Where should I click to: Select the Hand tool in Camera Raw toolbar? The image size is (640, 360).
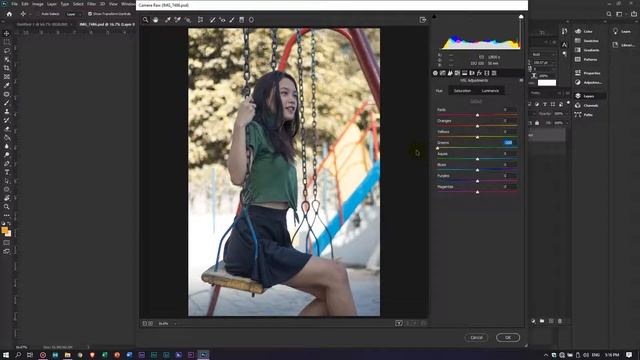click(x=156, y=20)
